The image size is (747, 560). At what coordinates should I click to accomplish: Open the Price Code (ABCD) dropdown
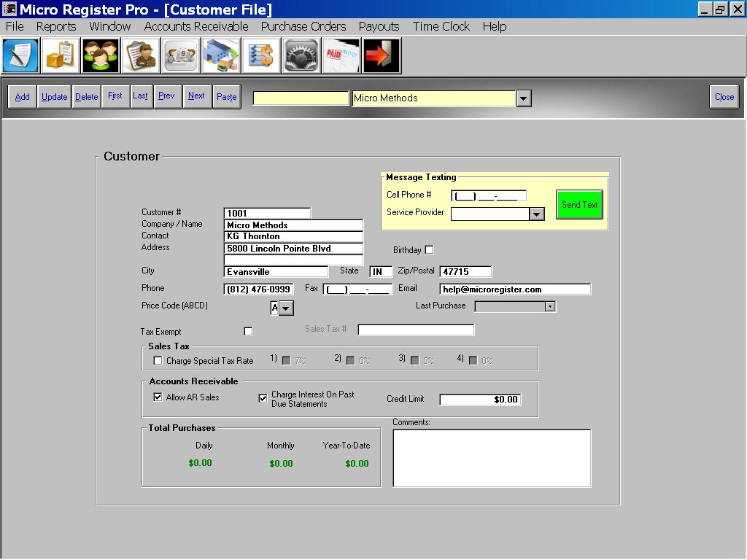286,308
